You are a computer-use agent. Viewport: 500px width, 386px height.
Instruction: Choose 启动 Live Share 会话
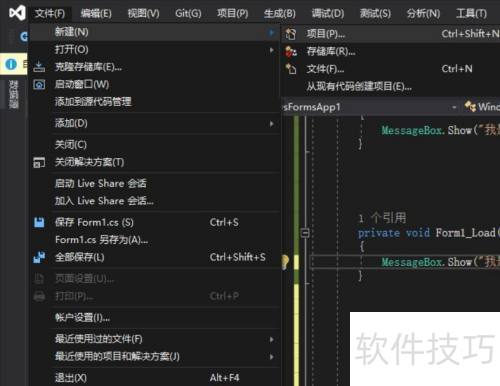155,183
